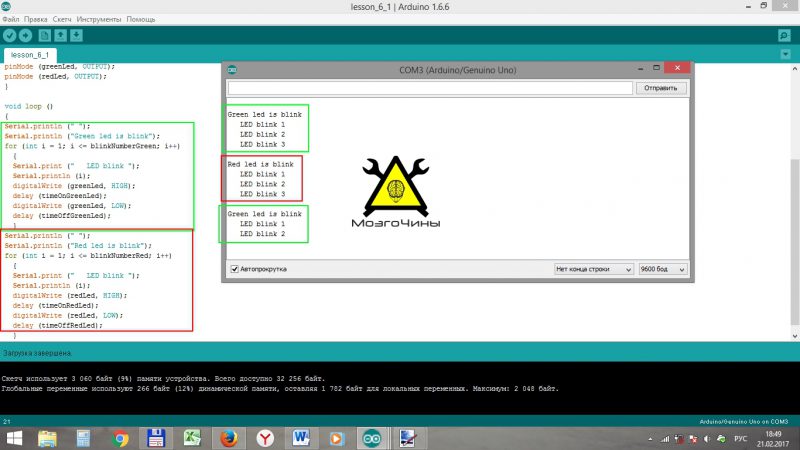The width and height of the screenshot is (800, 450).
Task: Open the Windows Start button
Action: coord(14,438)
